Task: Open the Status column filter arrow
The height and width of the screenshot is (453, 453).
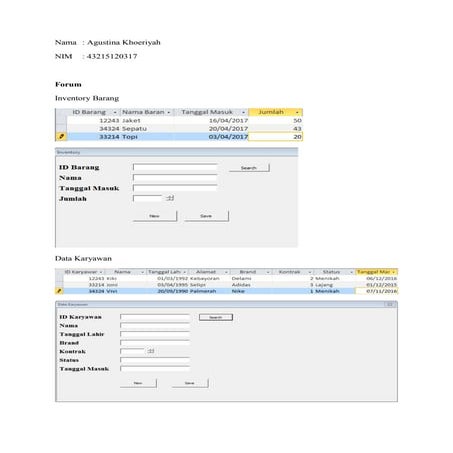Action: tap(351, 272)
